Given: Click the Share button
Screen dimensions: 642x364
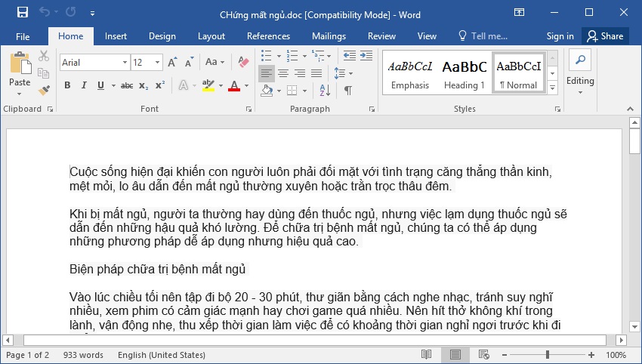Looking at the screenshot, I should pos(605,36).
